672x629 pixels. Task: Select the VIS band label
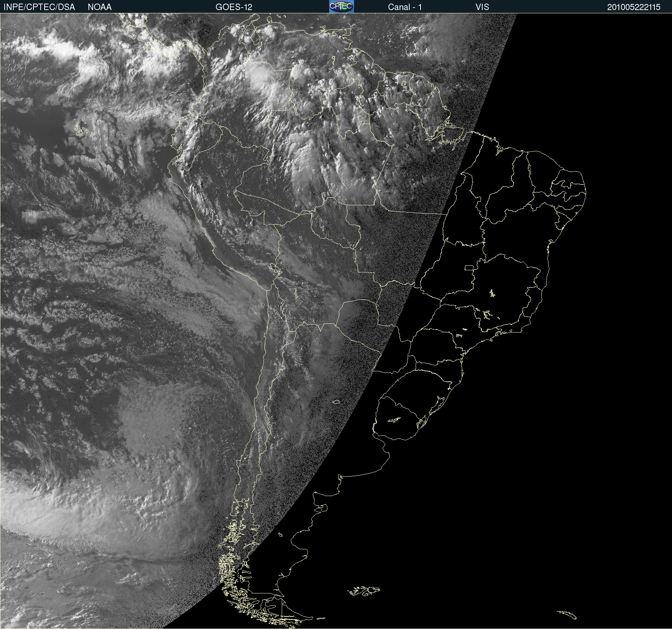click(482, 7)
